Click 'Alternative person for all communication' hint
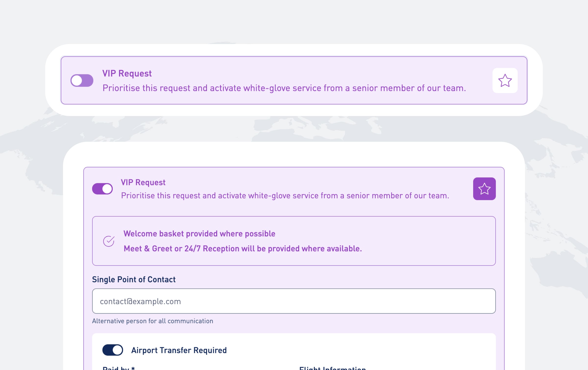Screen dimensions: 588x370 coord(153,321)
